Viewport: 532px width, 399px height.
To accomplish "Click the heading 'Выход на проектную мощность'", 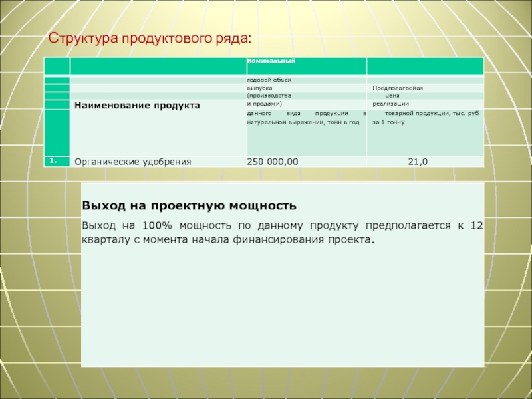I will tap(189, 205).
